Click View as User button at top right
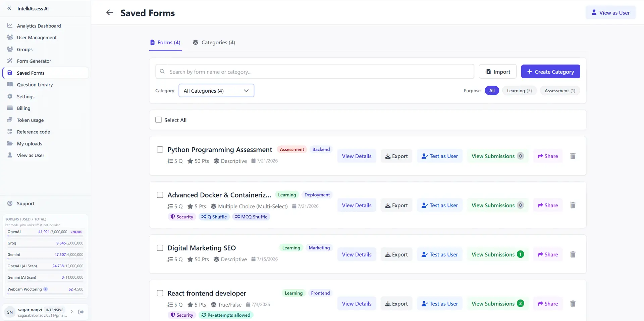This screenshot has height=321, width=644. 610,13
